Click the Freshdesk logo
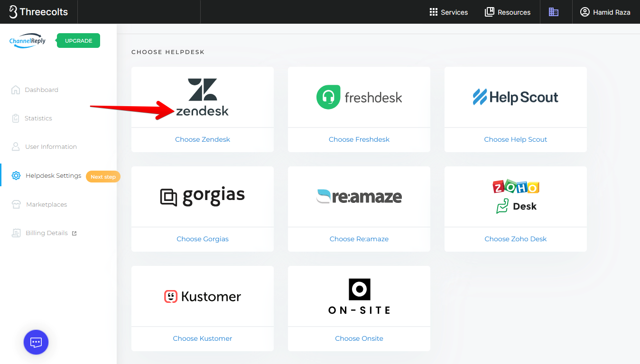Image resolution: width=640 pixels, height=364 pixels. point(359,97)
